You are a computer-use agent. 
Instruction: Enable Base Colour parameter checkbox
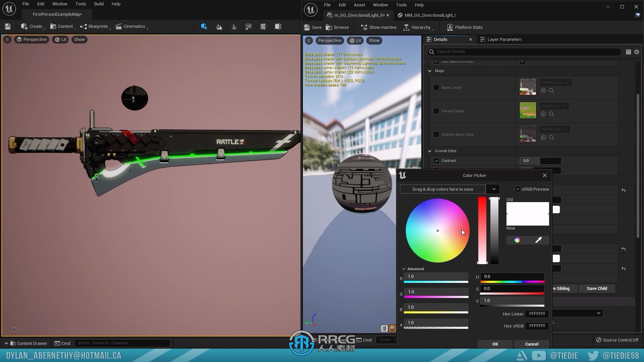pyautogui.click(x=436, y=87)
